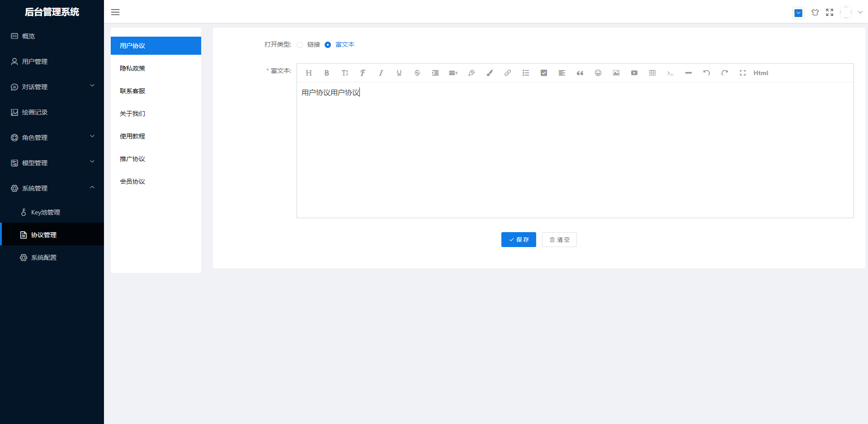Toggle the to-do checkbox list icon
This screenshot has width=868, height=424.
(x=543, y=73)
